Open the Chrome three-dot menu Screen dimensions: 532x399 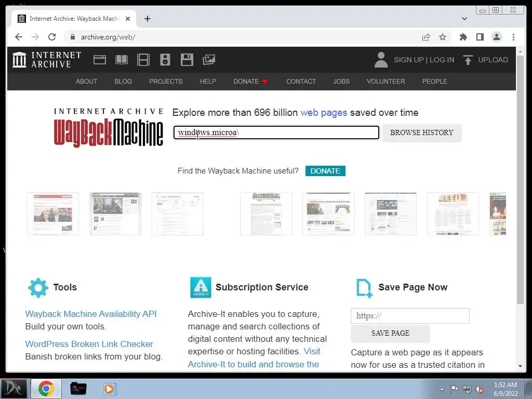coord(513,37)
